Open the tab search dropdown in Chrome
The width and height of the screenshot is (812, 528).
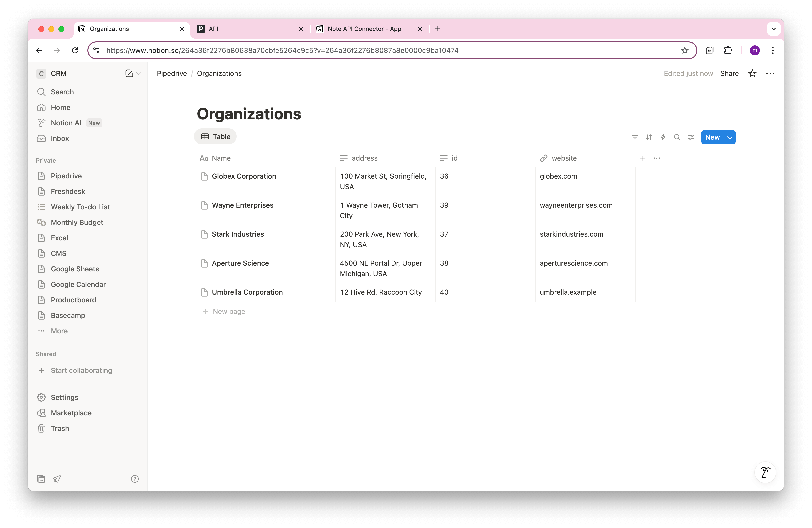click(774, 29)
